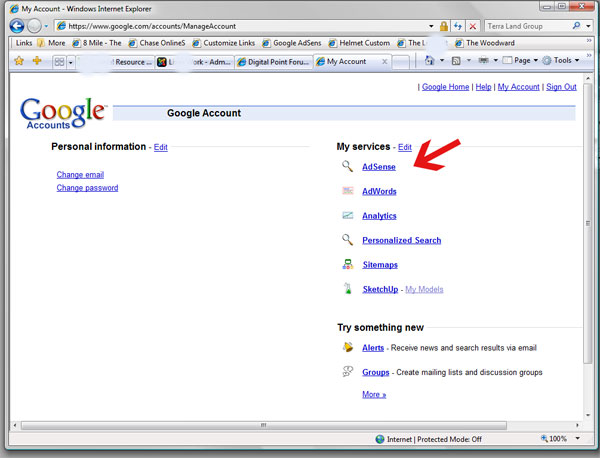The image size is (600, 458).
Task: Click the search magnifier icon
Action: click(x=576, y=26)
